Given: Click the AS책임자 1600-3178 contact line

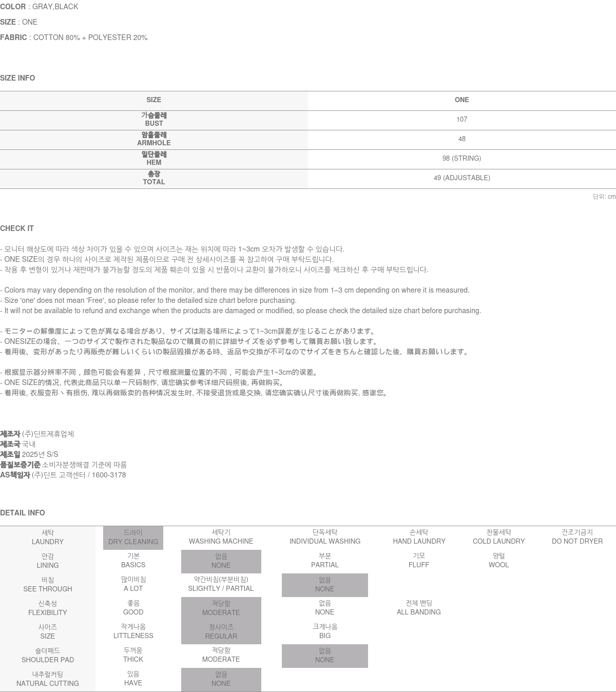Looking at the screenshot, I should click(63, 475).
